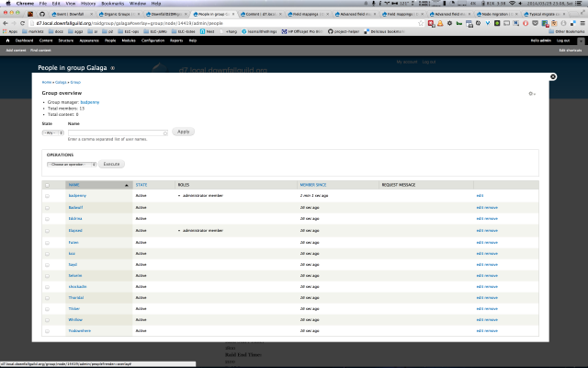Switch to the Node migration browser tab

(496, 14)
